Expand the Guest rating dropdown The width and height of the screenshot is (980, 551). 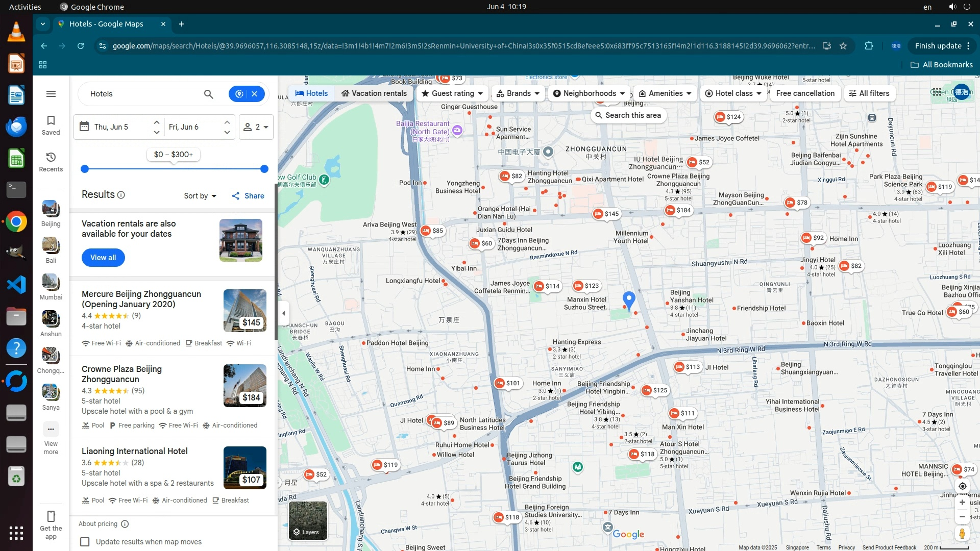(452, 93)
